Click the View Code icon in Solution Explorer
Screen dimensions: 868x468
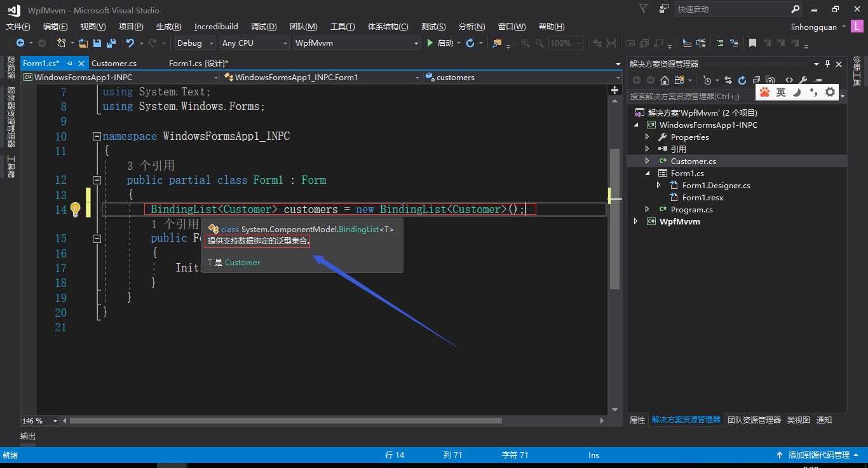point(789,80)
